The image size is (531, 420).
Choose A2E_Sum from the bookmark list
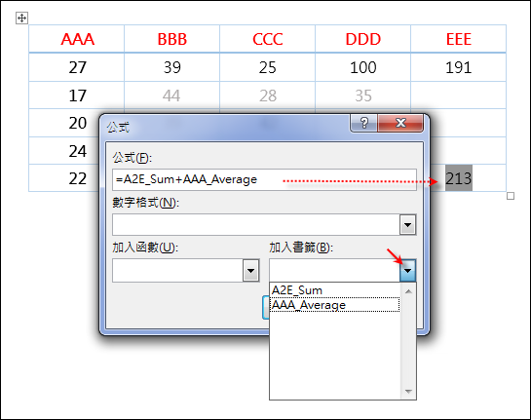(334, 290)
